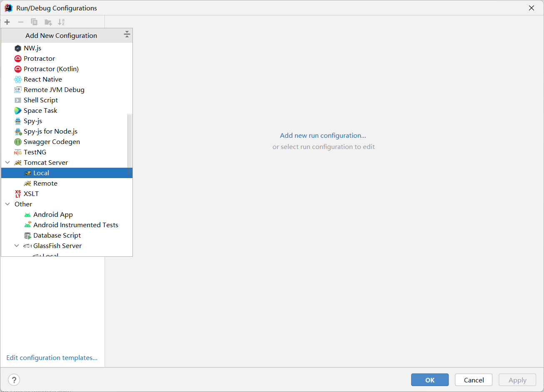
Task: Collapse the Other group
Action: click(7, 204)
